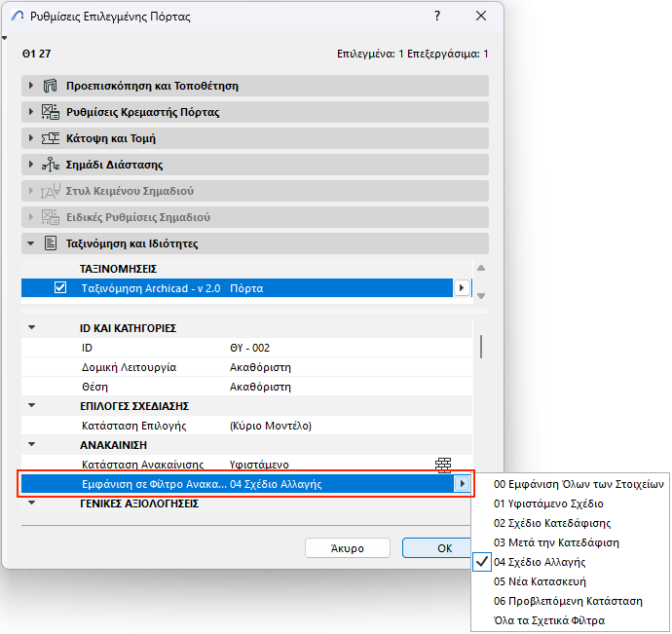Click the Θ1 27 label
The height and width of the screenshot is (634, 672).
point(36,54)
